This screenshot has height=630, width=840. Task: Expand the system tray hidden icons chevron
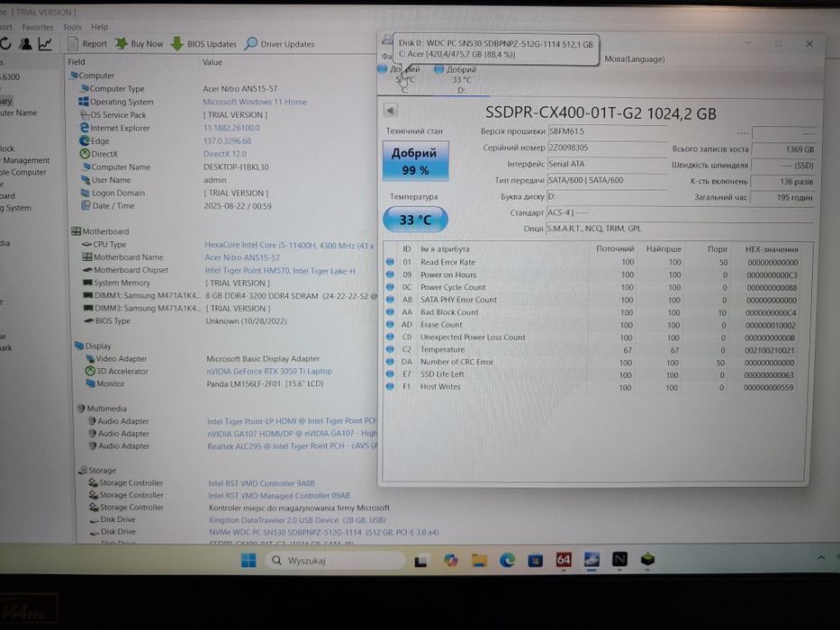click(x=821, y=558)
